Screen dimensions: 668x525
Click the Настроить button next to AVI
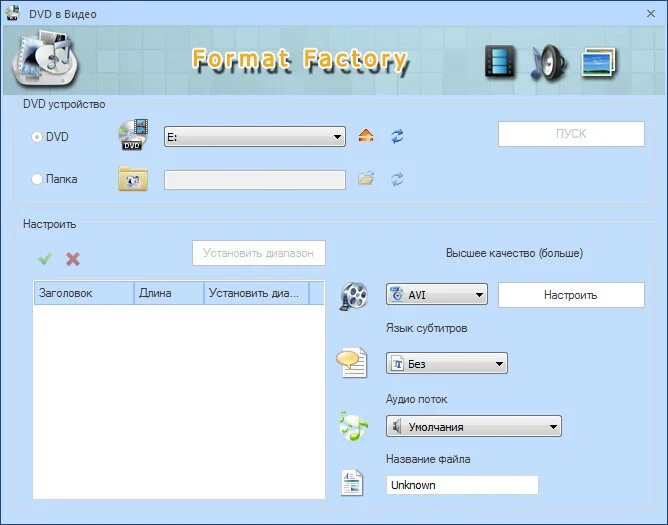coord(571,295)
